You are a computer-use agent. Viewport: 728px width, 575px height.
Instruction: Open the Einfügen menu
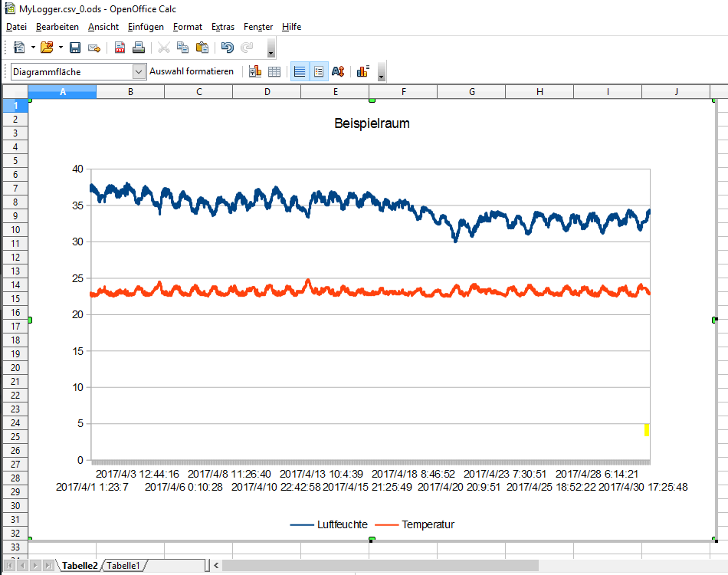(146, 27)
